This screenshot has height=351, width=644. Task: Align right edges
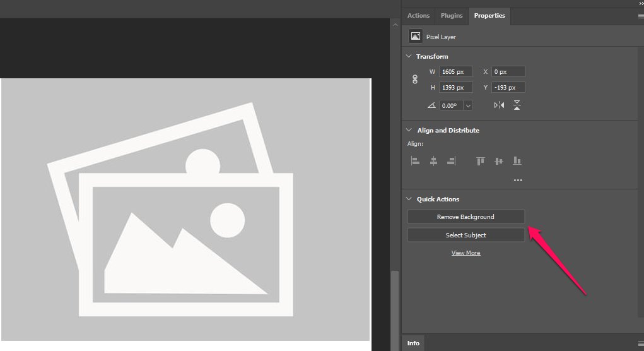click(x=452, y=161)
